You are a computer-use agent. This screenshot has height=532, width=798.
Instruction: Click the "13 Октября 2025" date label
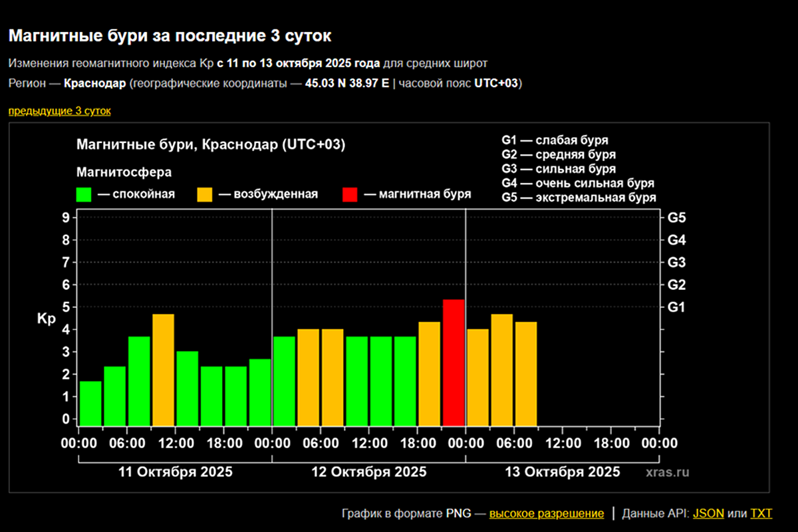[x=563, y=472]
